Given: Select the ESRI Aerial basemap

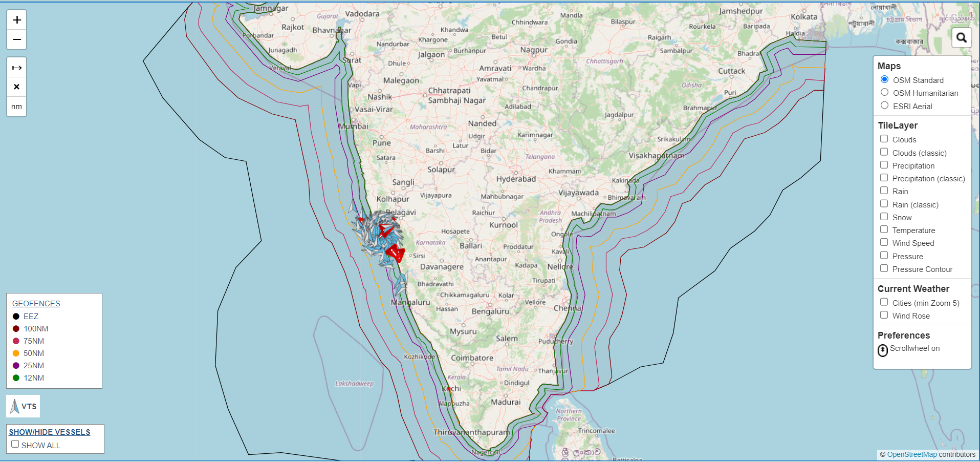Looking at the screenshot, I should pyautogui.click(x=884, y=106).
